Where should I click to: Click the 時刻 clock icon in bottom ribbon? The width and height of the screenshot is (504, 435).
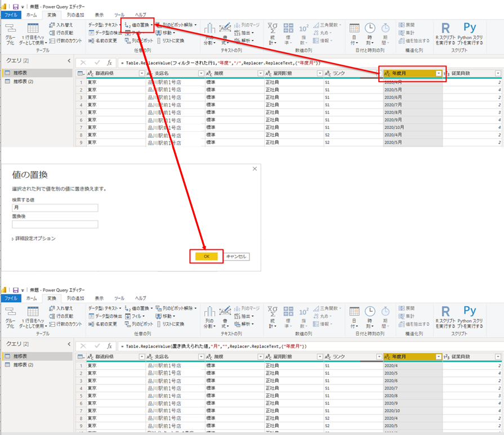point(370,312)
